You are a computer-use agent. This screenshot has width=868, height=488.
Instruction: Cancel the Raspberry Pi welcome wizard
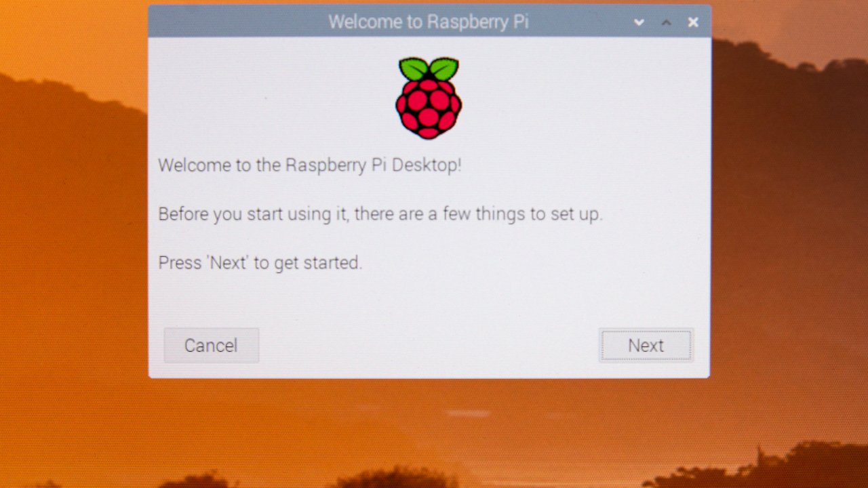211,346
